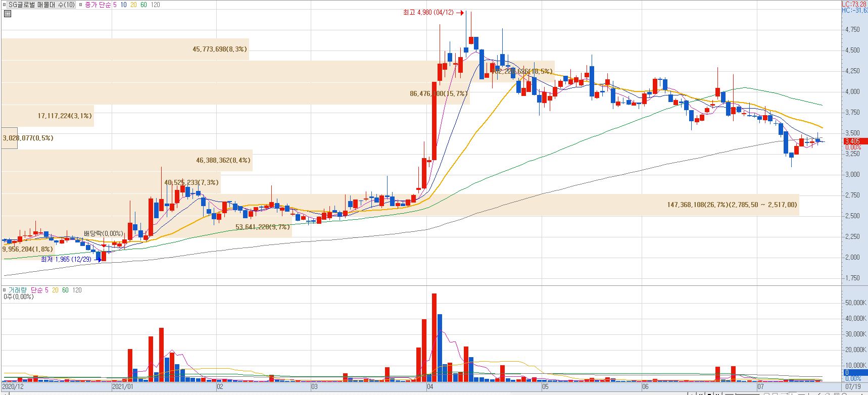
Task: Click the 2020/12 date on time axis
Action: [x=13, y=387]
